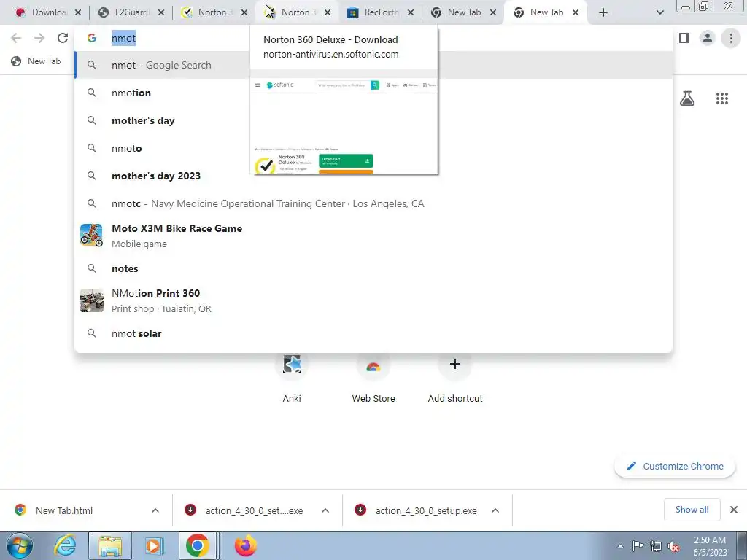Close the E2Guardian tab
The height and width of the screenshot is (560, 747).
pos(161,12)
